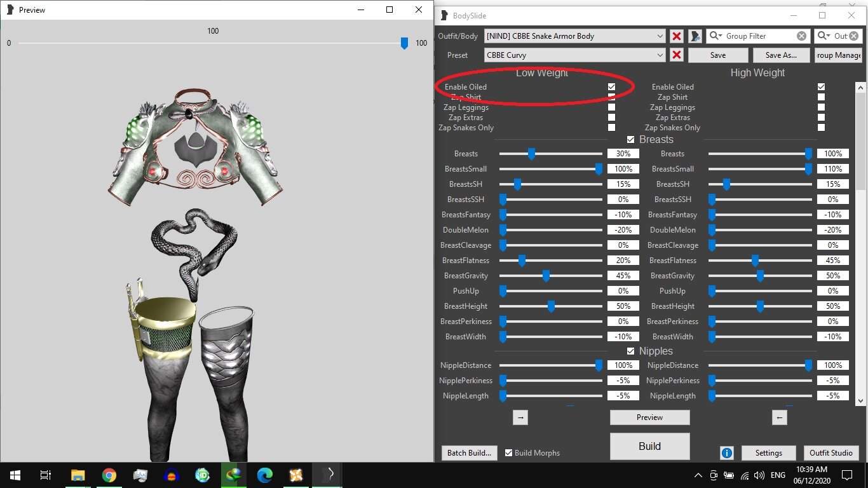The image size is (868, 488).
Task: Open the Group Filter magnifier search menu
Action: (716, 36)
